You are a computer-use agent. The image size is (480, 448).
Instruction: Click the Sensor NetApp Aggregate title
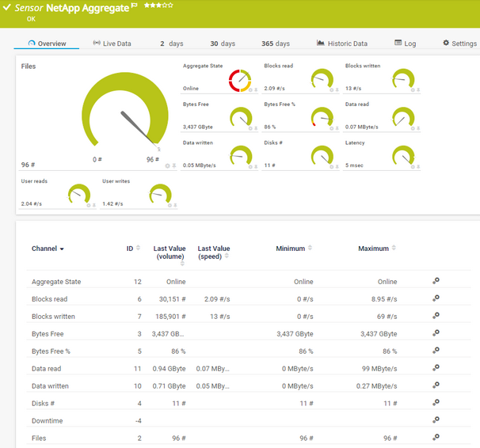(x=72, y=8)
